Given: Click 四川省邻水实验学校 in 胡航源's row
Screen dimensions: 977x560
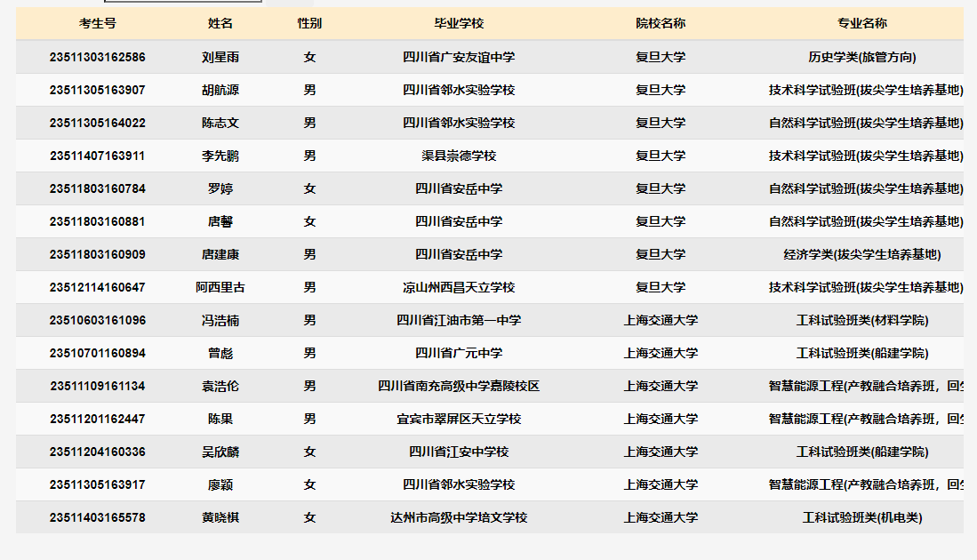Looking at the screenshot, I should [459, 91].
